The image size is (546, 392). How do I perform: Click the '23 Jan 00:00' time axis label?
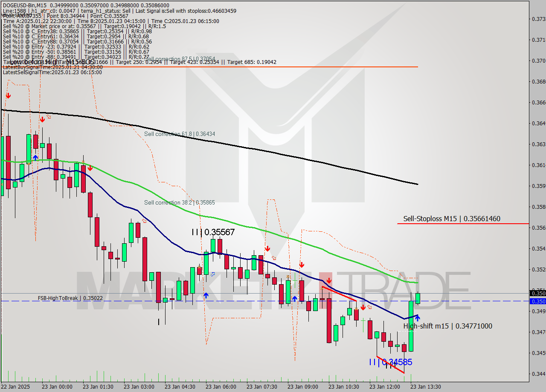point(57,386)
